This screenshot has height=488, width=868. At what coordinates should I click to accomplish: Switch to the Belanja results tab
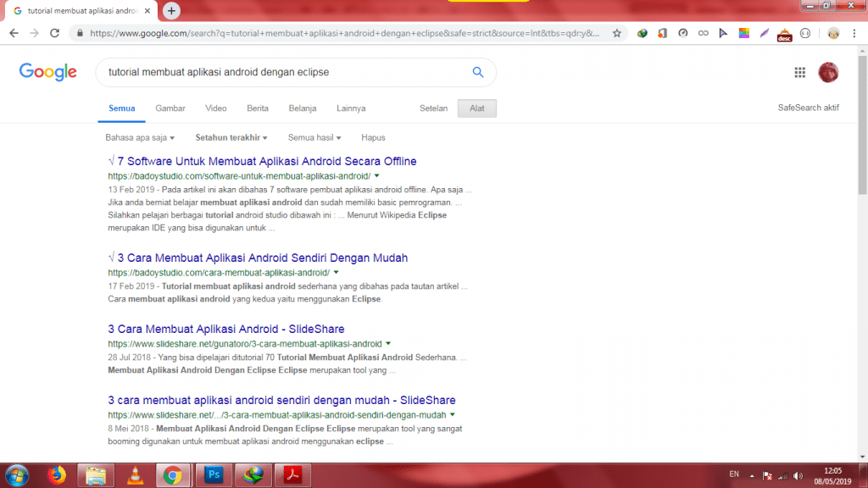click(303, 108)
